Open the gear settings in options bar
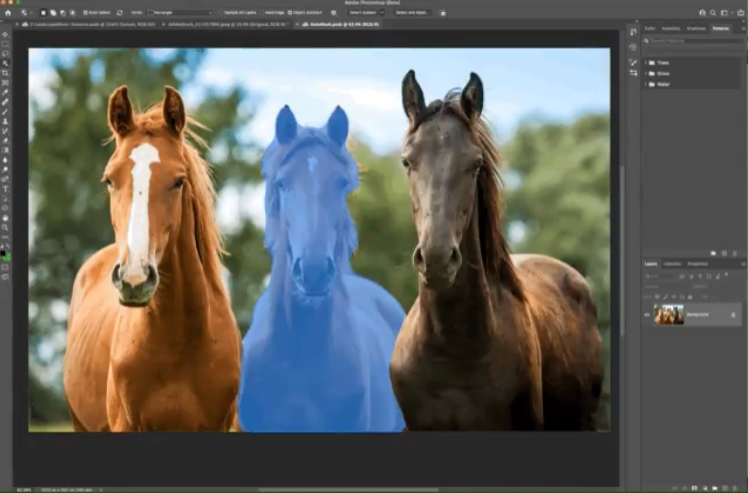This screenshot has width=748, height=493. [x=333, y=13]
